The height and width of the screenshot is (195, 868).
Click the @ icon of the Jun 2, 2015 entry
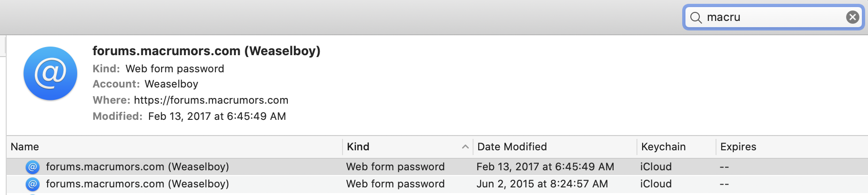[32, 184]
